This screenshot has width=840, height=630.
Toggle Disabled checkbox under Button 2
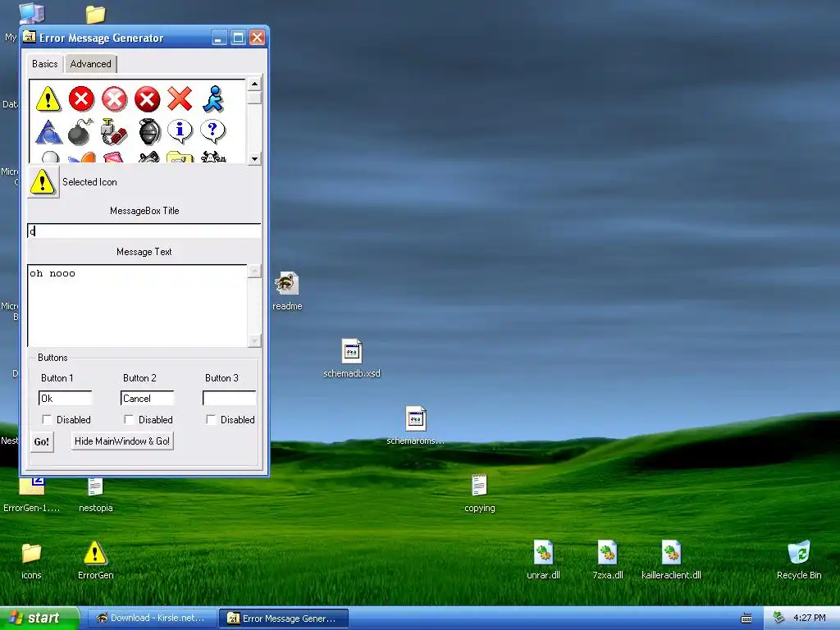tap(129, 419)
